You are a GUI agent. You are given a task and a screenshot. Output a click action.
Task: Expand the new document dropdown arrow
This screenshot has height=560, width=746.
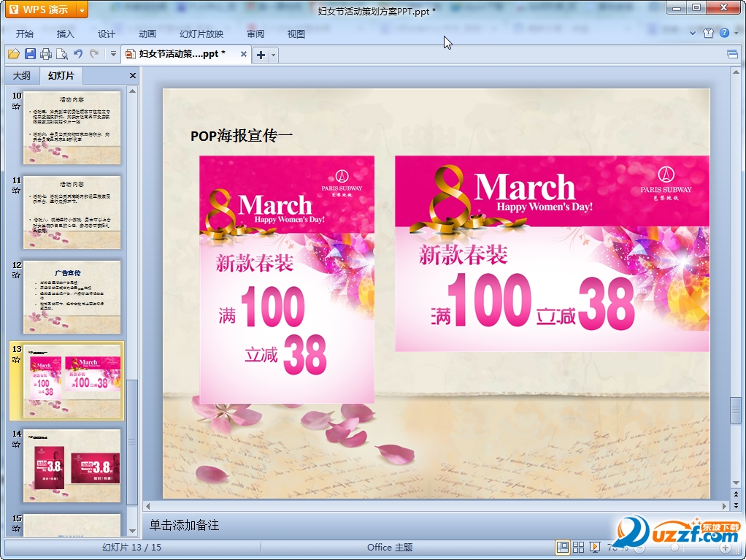273,55
